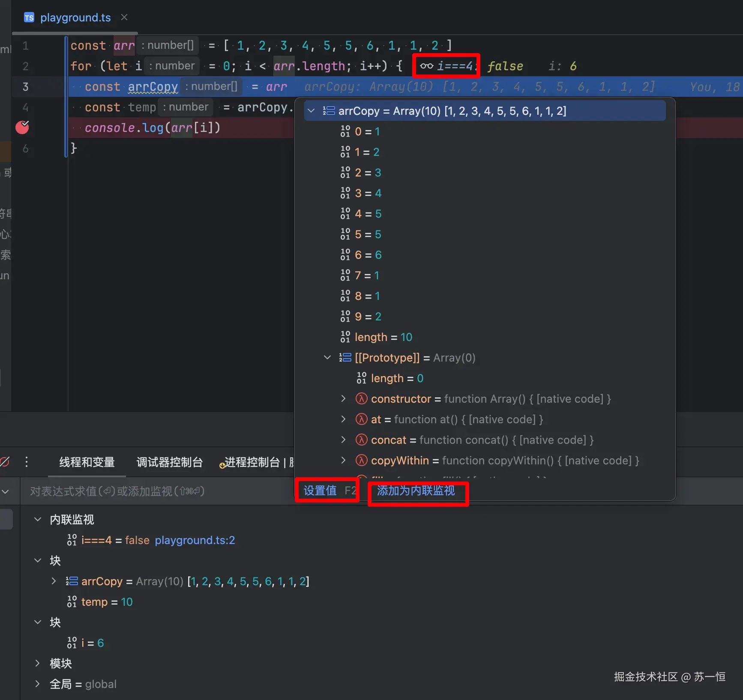Click line number 6 in the gutter
This screenshot has width=743, height=700.
(x=26, y=148)
